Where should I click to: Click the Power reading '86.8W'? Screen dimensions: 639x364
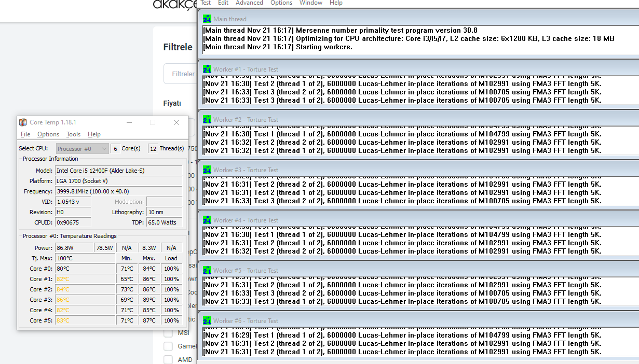point(74,248)
